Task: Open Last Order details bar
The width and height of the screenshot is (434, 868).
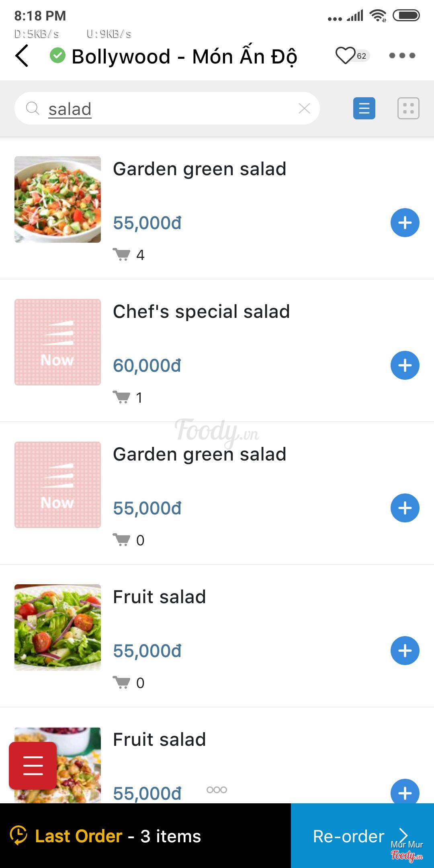Action: coord(145,836)
